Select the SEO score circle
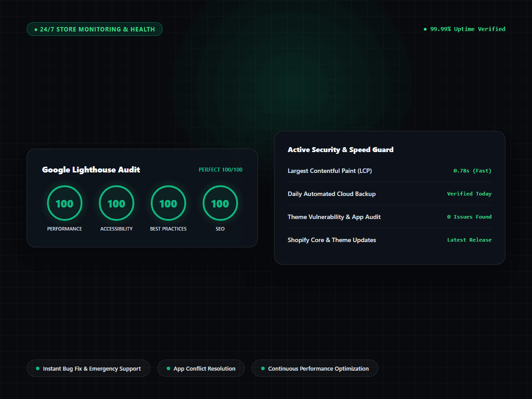 click(220, 203)
